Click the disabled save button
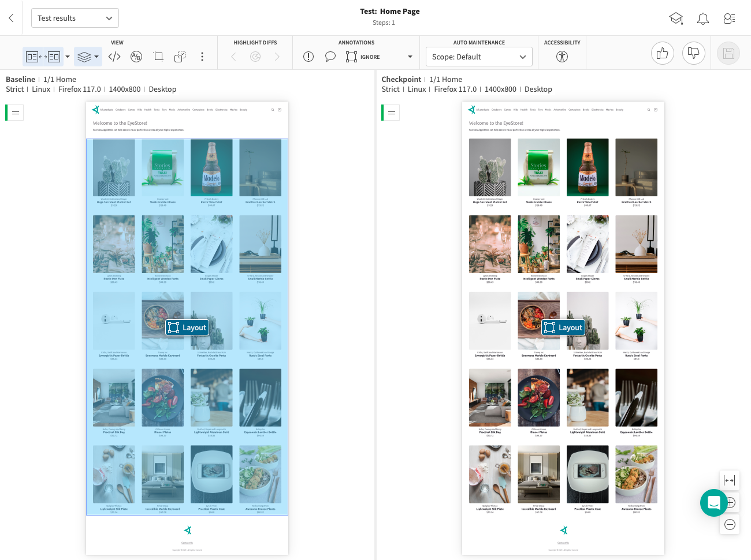Screen dimensions: 751x560 728,54
